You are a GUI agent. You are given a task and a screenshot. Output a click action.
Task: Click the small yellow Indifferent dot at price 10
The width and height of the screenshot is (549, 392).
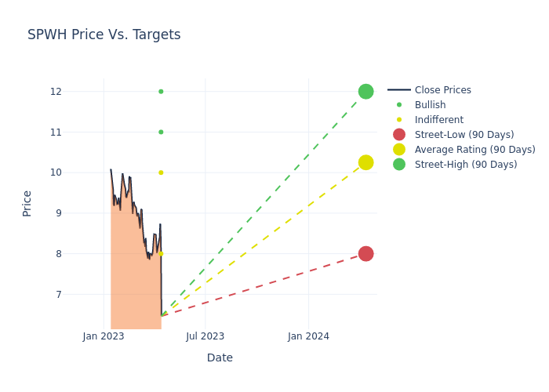161,172
